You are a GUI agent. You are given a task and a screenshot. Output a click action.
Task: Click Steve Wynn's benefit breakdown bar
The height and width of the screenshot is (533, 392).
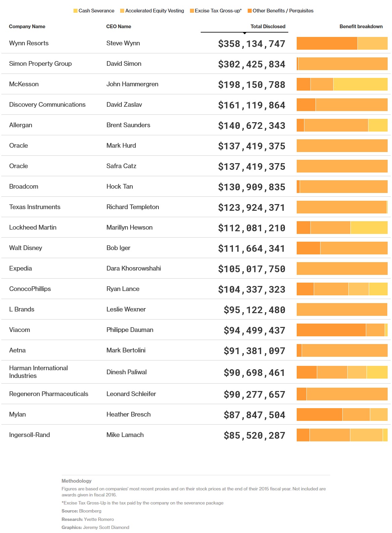click(342, 43)
